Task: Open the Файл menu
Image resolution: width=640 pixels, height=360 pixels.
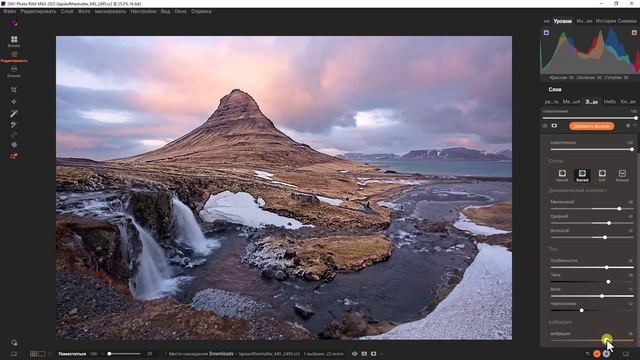Action: tap(9, 11)
